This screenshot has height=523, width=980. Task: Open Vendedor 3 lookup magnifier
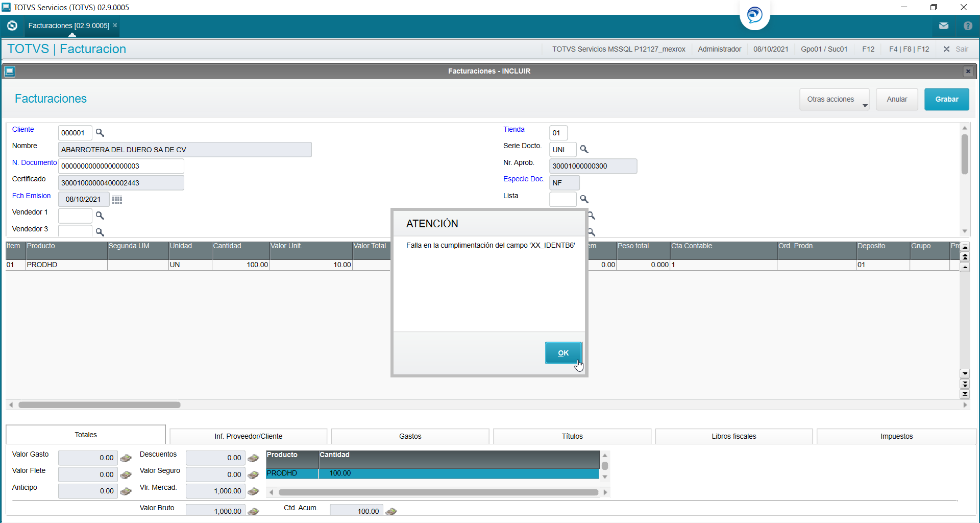click(100, 232)
